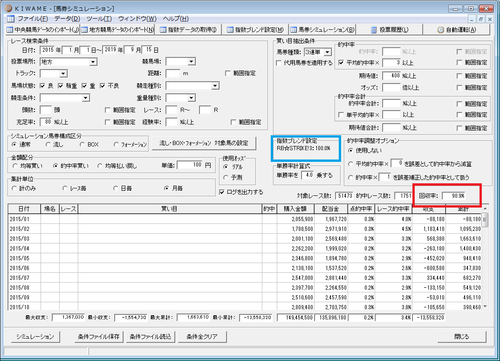This screenshot has width=500, height=361.
Task: Select the 2015/01 row in results table
Action: (x=245, y=219)
